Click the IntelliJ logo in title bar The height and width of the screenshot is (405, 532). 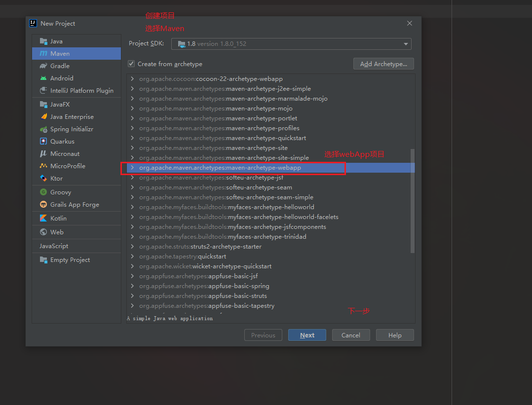[x=33, y=23]
